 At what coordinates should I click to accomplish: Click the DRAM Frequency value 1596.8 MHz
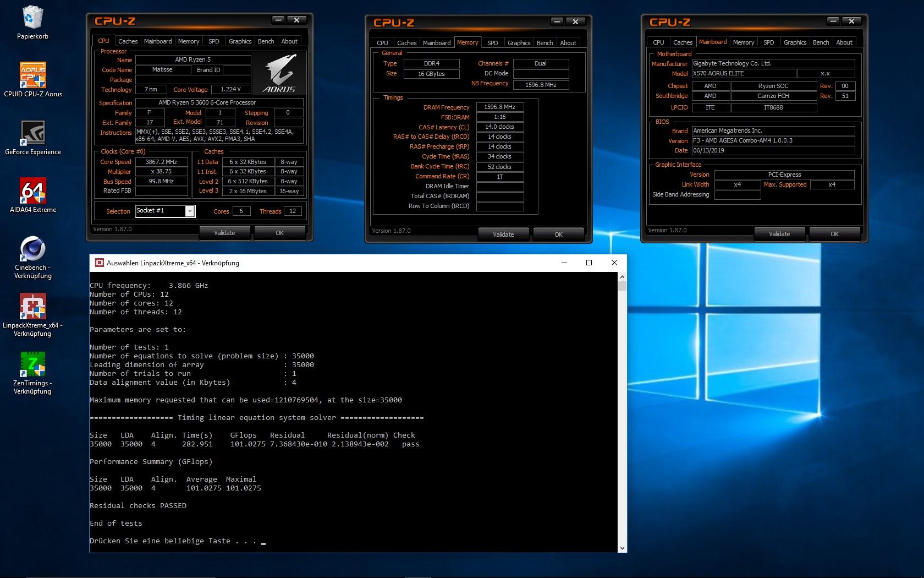[x=499, y=107]
